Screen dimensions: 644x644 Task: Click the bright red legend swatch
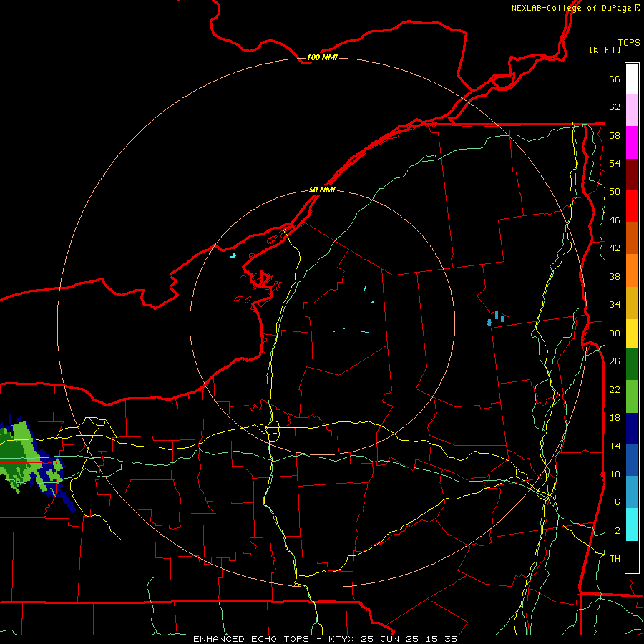tap(632, 206)
